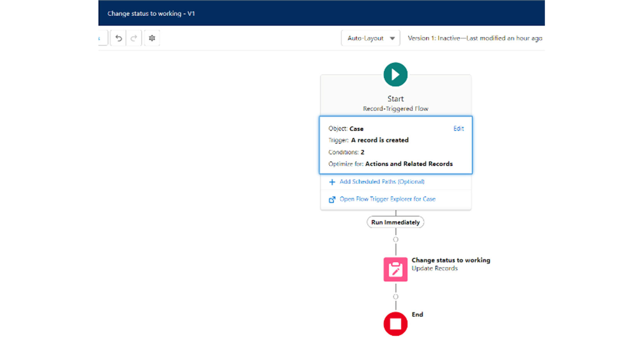Viewport: 644px width, 353px height.
Task: Click 'Object: Case' line in Start panel
Action: click(346, 129)
